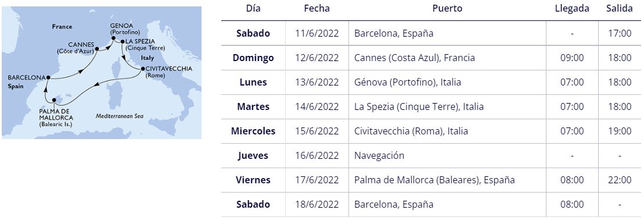Click Civitavecchia (Roma), Italia port cell
The image size is (644, 224).
pyautogui.click(x=447, y=131)
